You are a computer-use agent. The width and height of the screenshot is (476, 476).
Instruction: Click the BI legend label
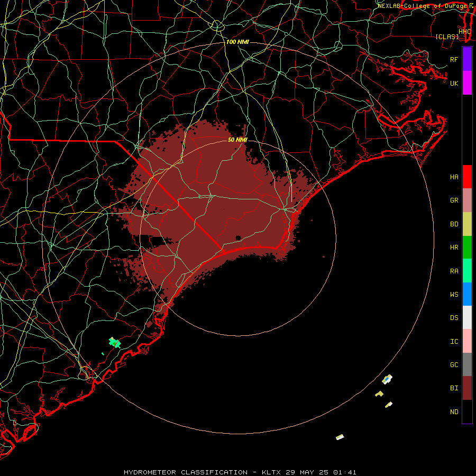tap(454, 388)
